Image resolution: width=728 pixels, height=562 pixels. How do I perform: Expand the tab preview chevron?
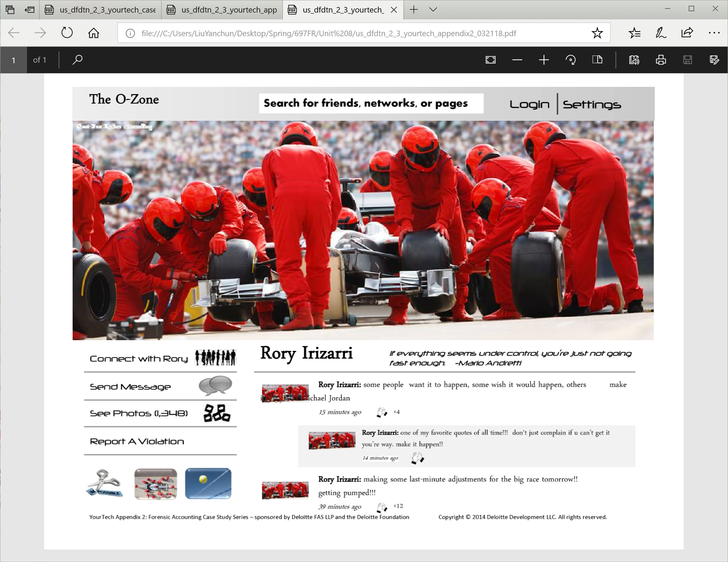(x=433, y=9)
